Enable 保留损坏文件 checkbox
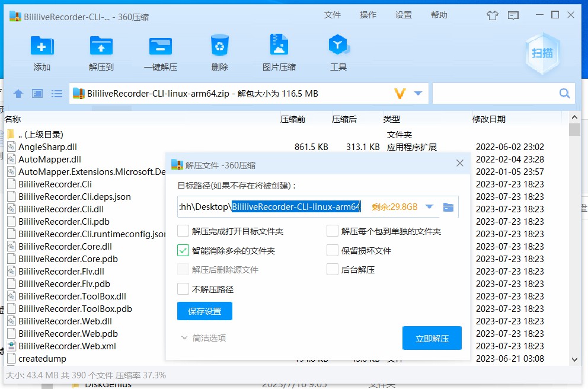The height and width of the screenshot is (389, 588). (333, 250)
